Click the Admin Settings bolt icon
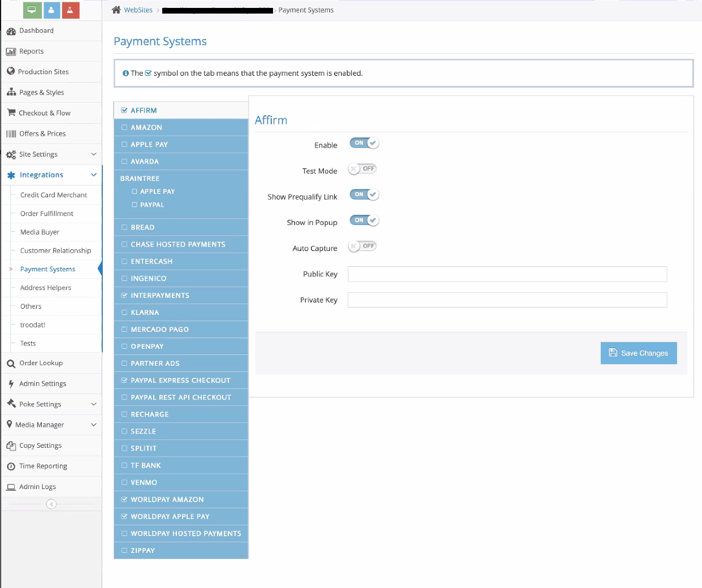The height and width of the screenshot is (588, 702). [x=11, y=384]
